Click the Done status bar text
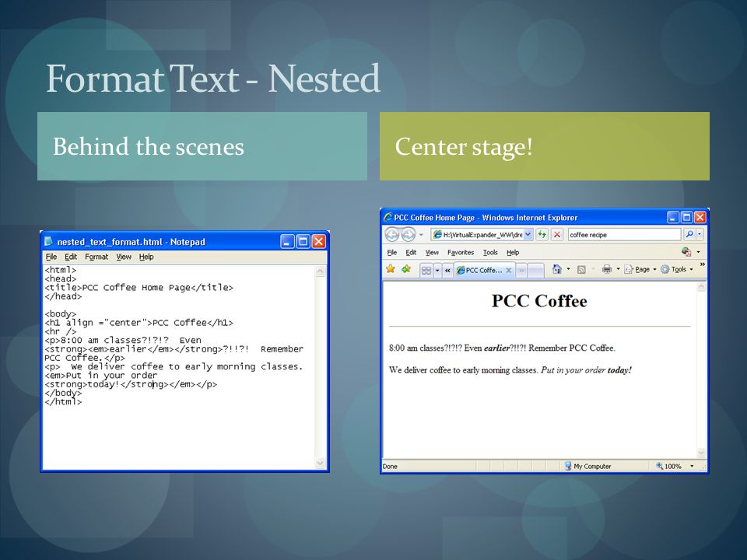 pos(390,466)
